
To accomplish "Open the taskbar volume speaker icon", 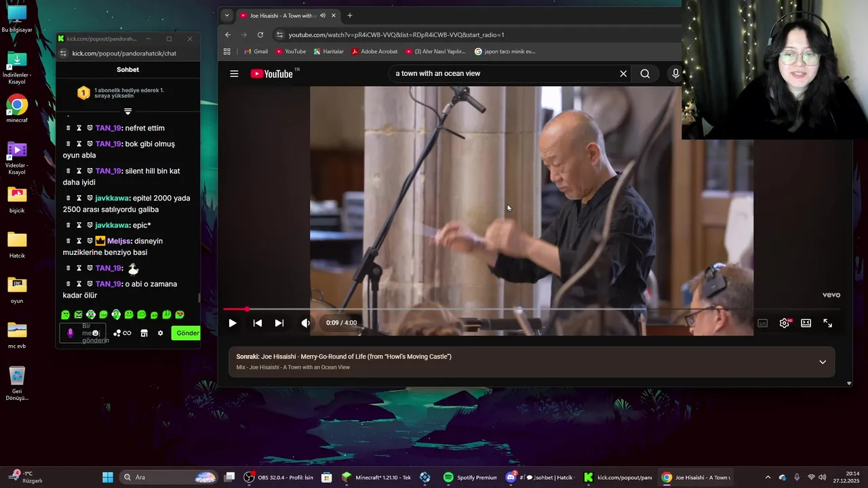I will 822,477.
